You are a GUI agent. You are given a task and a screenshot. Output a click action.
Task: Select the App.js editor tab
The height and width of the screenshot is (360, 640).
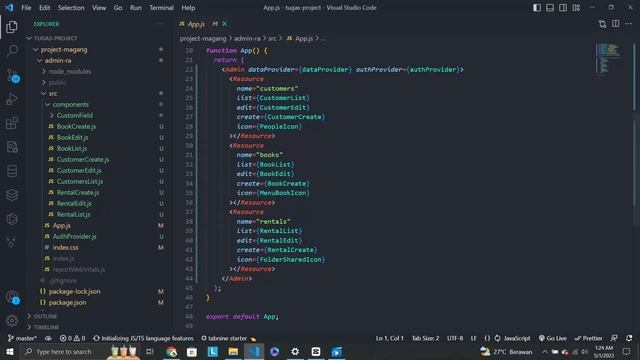(x=196, y=24)
